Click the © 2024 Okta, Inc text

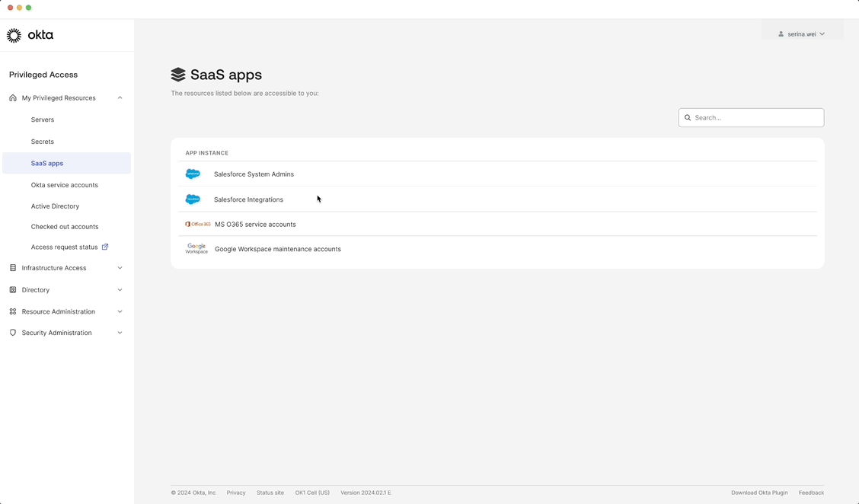click(193, 493)
